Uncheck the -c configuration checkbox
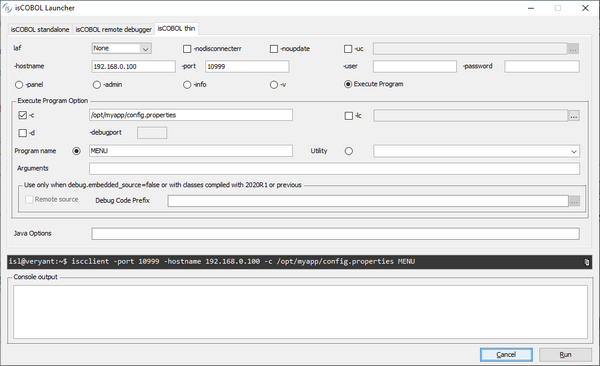Screen dimensions: 600x366 (x=23, y=115)
